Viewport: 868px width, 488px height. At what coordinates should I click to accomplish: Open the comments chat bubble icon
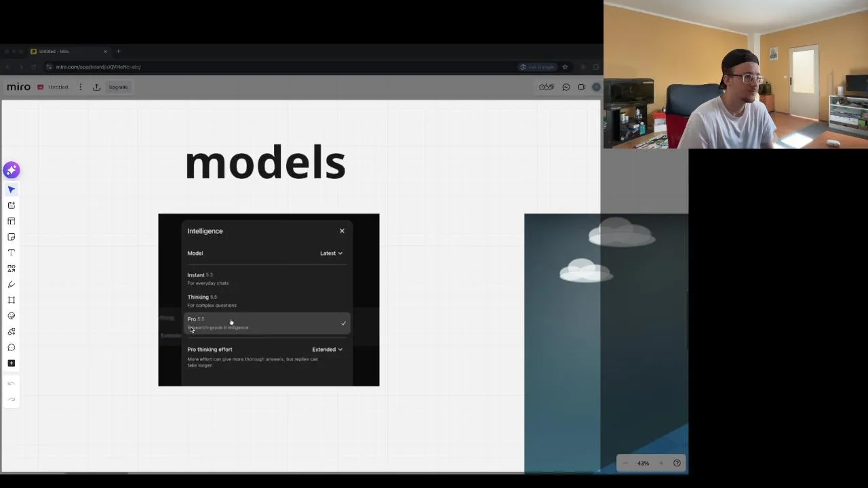[x=566, y=87]
